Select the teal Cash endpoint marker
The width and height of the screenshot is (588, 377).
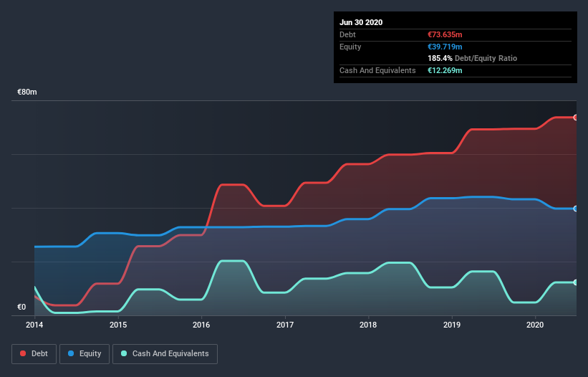[576, 282]
